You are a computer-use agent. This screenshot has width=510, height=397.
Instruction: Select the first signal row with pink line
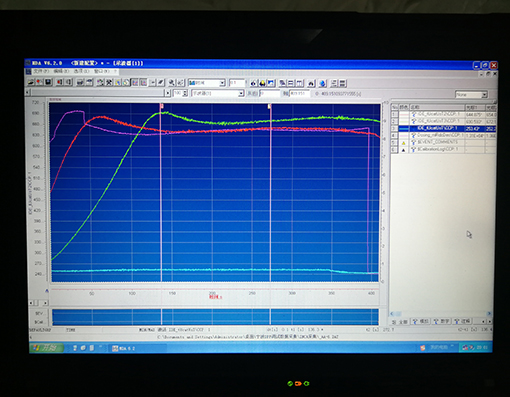pos(443,114)
